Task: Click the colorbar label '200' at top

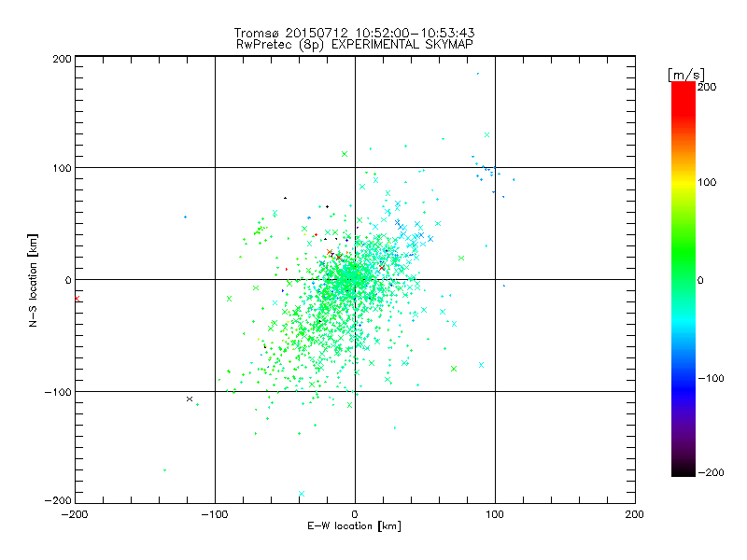Action: (707, 87)
